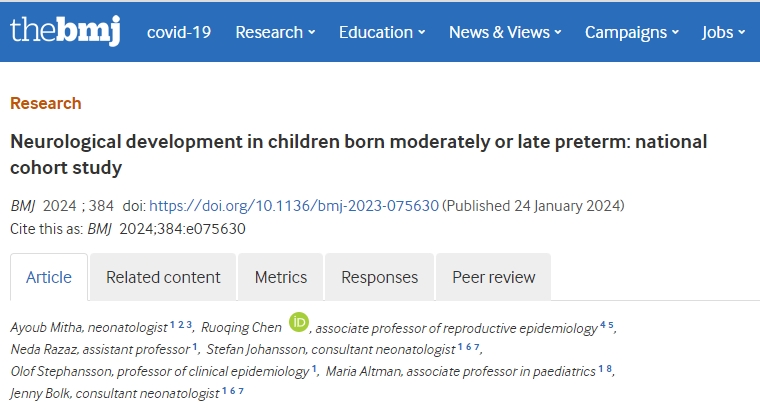
Task: Expand the Research dropdown menu
Action: click(275, 32)
